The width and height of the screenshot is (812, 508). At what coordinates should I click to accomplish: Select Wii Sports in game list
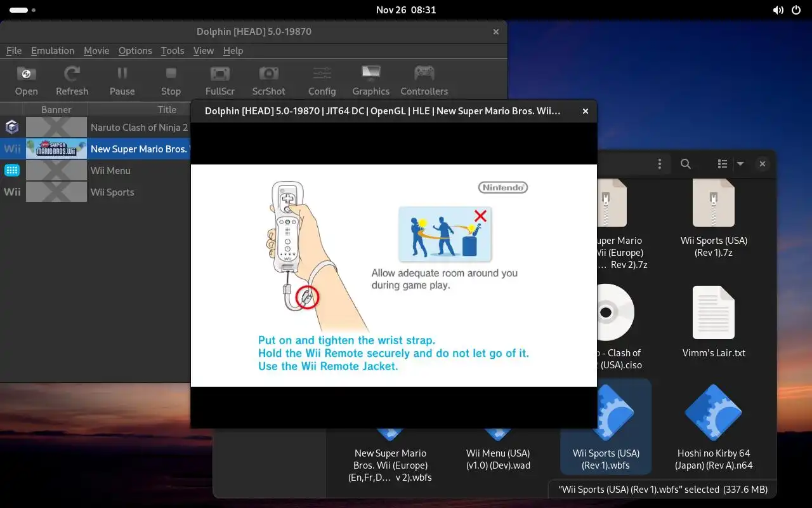click(x=95, y=192)
